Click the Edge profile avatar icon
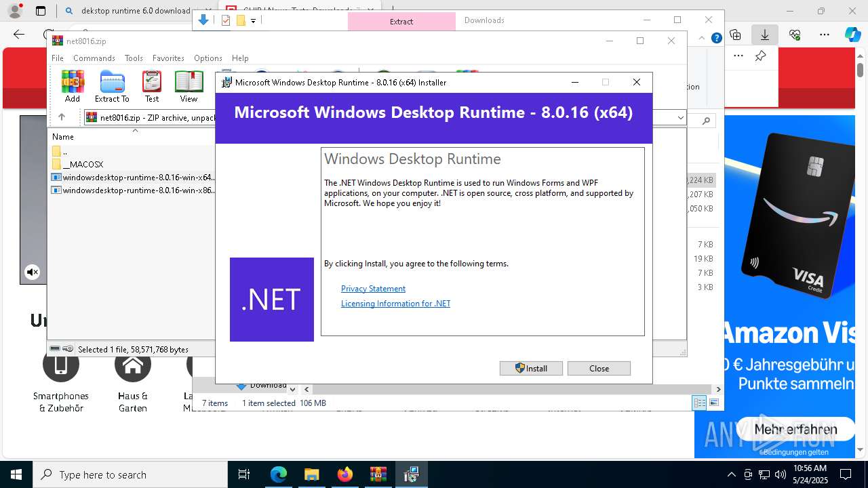868x488 pixels. pyautogui.click(x=14, y=11)
